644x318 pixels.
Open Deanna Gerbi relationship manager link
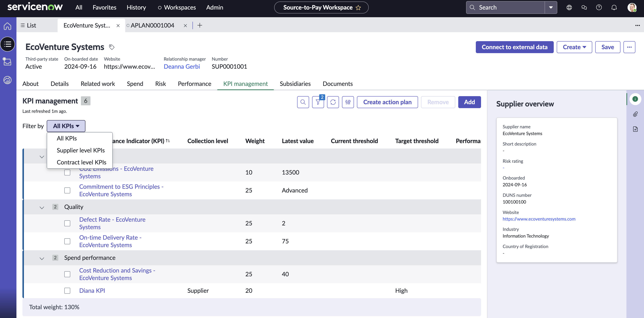(x=182, y=67)
